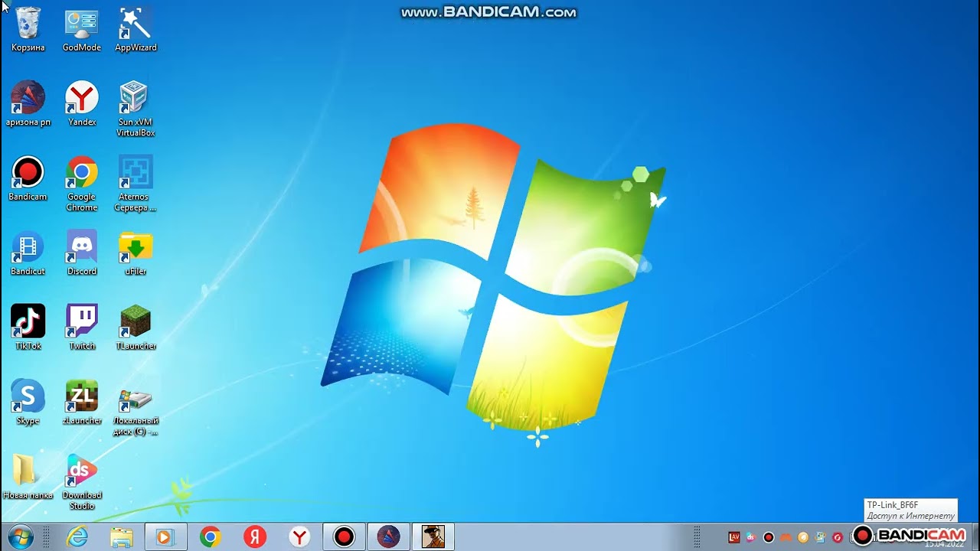Select the Skype desktop shortcut

click(x=28, y=403)
